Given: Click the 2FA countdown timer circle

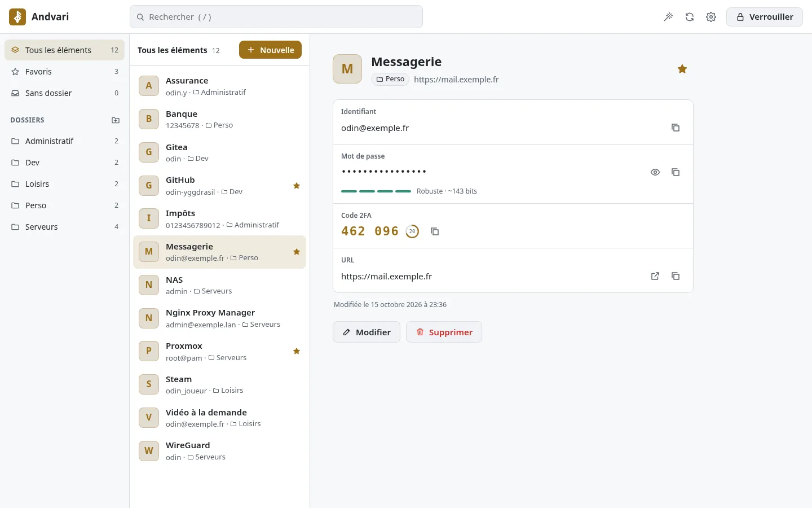Looking at the screenshot, I should [x=412, y=231].
